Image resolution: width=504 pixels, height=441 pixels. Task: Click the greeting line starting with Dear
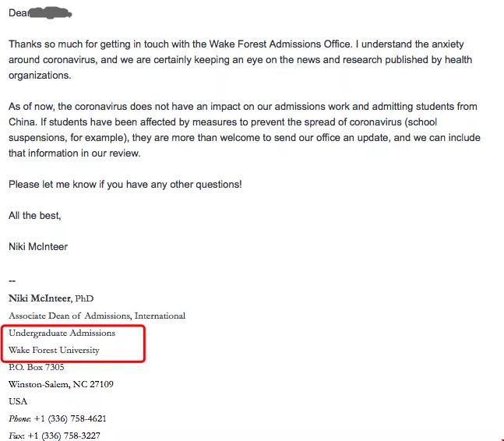point(41,13)
